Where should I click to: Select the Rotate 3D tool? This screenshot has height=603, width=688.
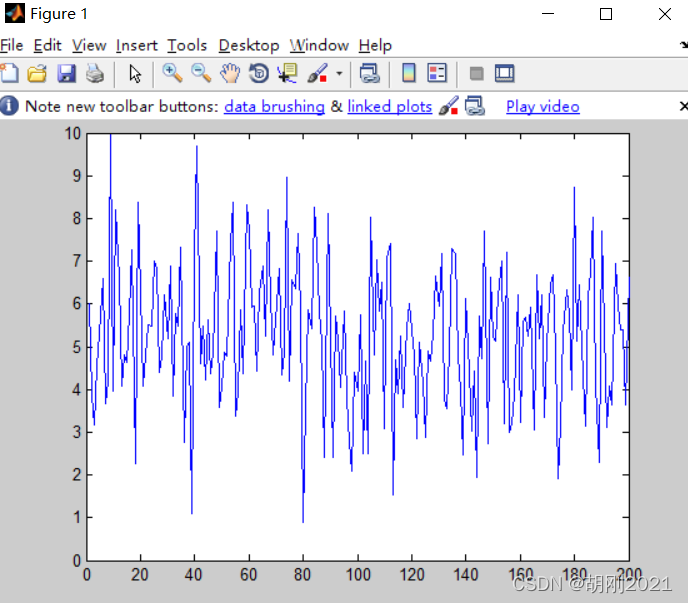tap(259, 73)
